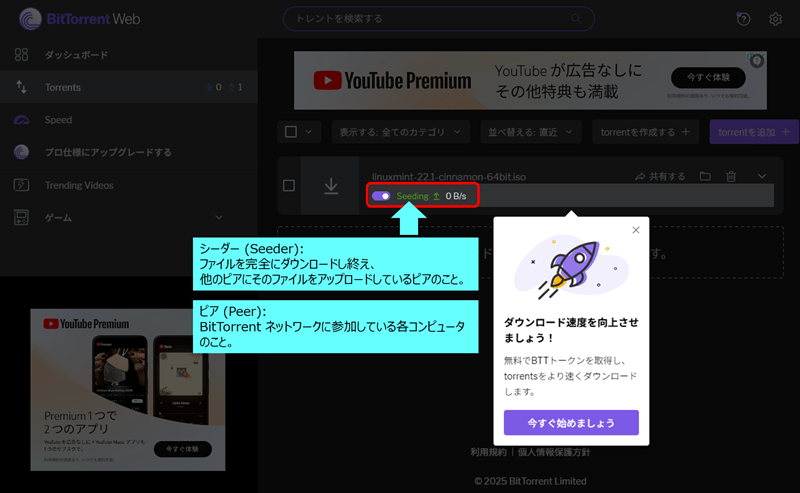This screenshot has height=493, width=800.
Task: Click 今すぐ始めましょう button in popup
Action: coord(571,423)
